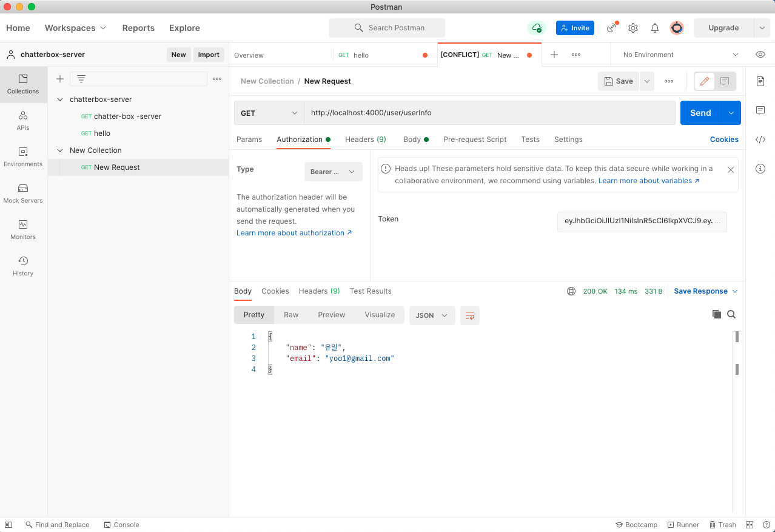
Task: Collapse the chatterbox-server collection
Action: point(60,99)
